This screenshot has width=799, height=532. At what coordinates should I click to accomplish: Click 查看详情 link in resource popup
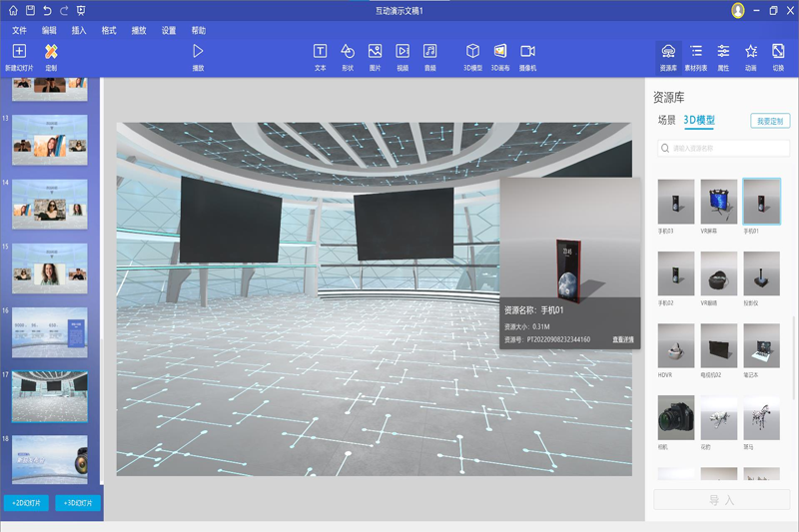tap(623, 339)
